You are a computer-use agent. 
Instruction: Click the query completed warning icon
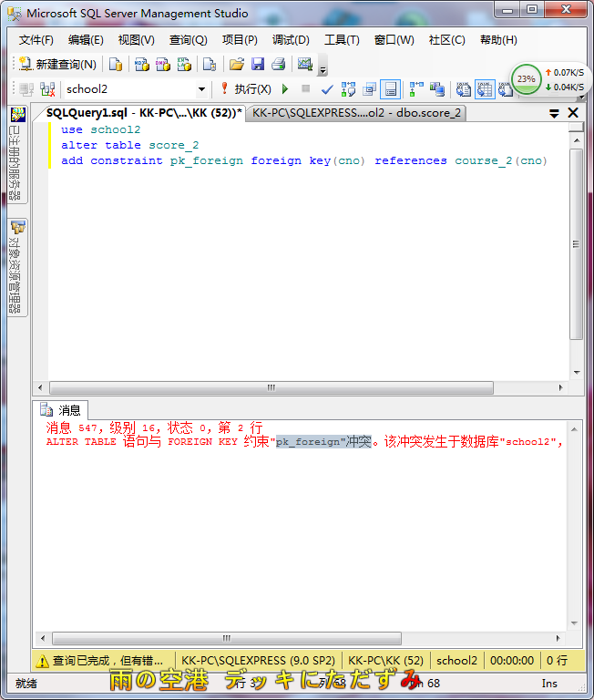pyautogui.click(x=43, y=661)
